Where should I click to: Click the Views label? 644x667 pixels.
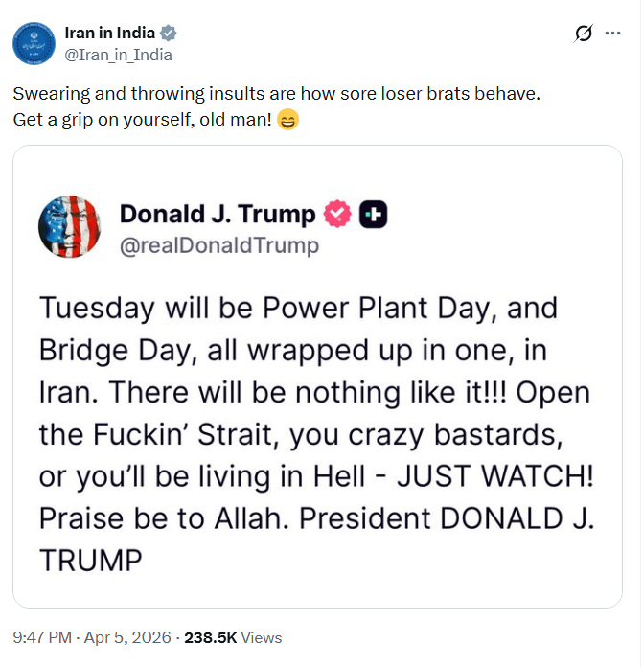[x=263, y=637]
